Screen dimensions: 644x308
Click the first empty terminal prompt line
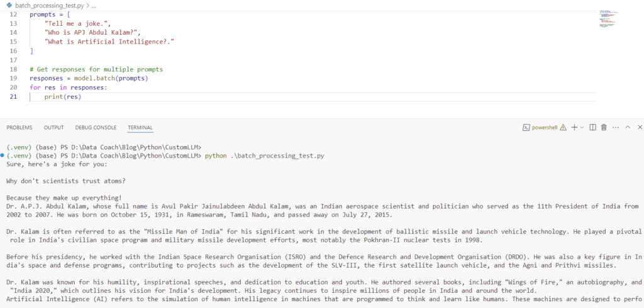pyautogui.click(x=104, y=147)
